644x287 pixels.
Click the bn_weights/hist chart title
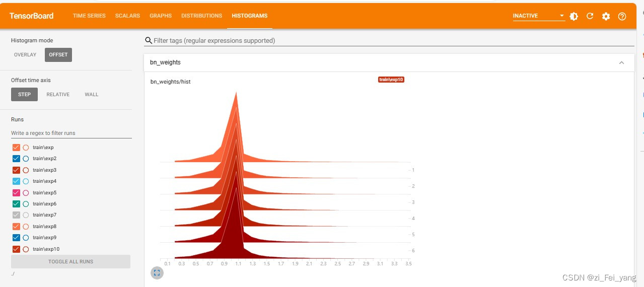coord(170,82)
